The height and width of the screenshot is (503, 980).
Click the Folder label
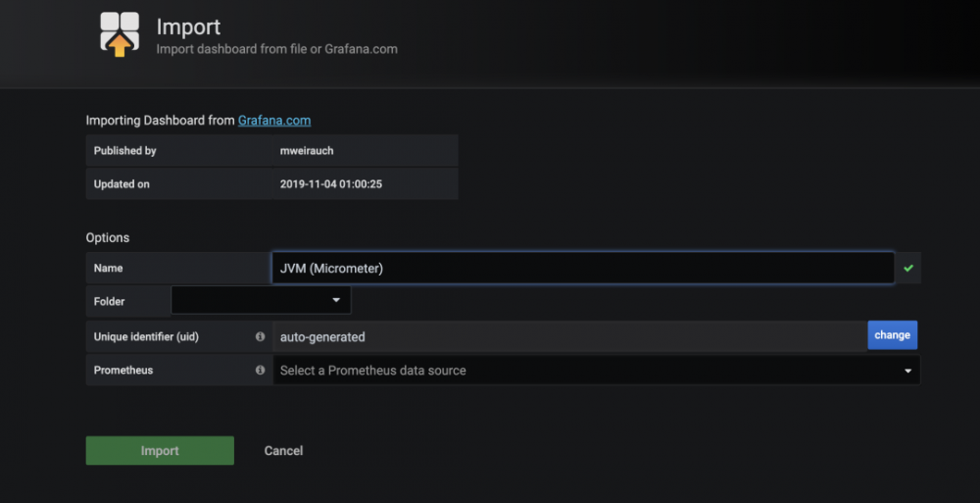[x=110, y=301]
